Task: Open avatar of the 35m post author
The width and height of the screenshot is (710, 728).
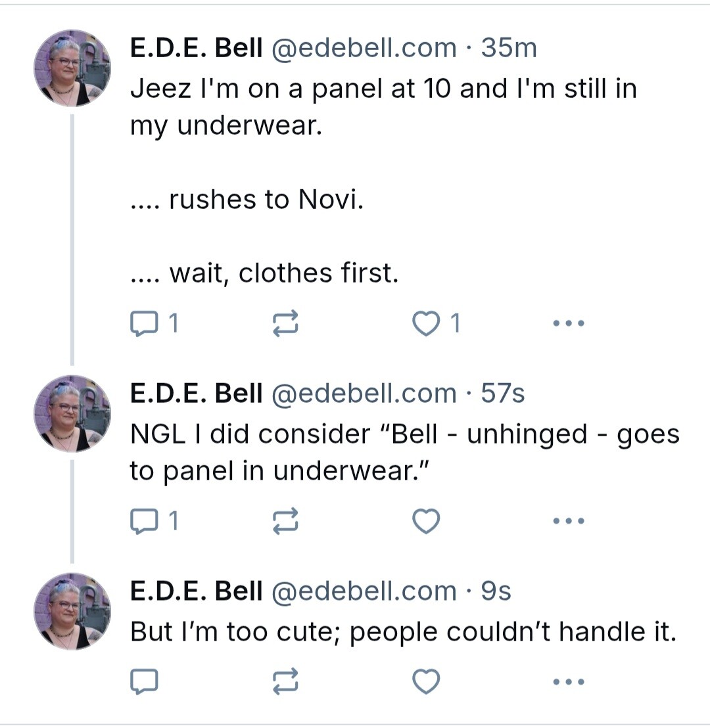Action: (x=72, y=69)
